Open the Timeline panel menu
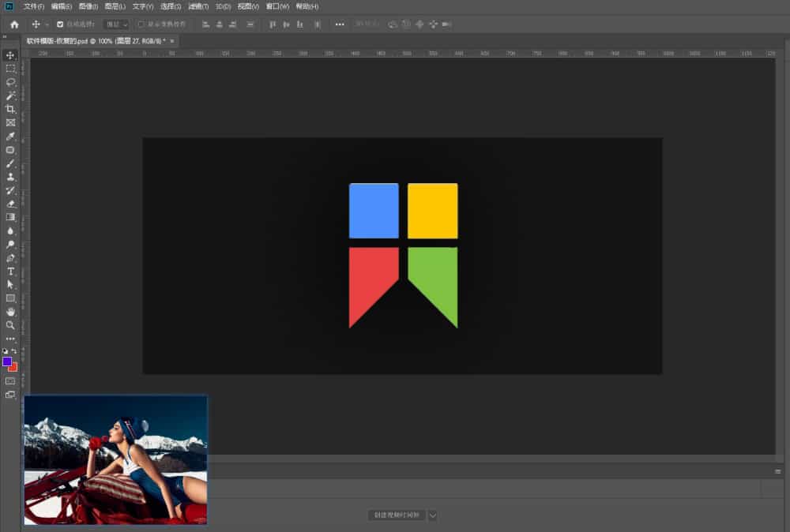 778,471
